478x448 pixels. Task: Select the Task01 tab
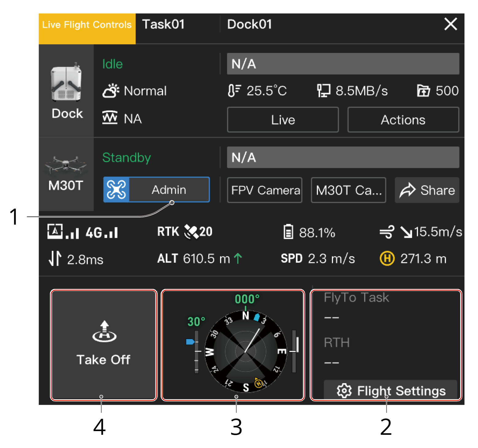164,24
